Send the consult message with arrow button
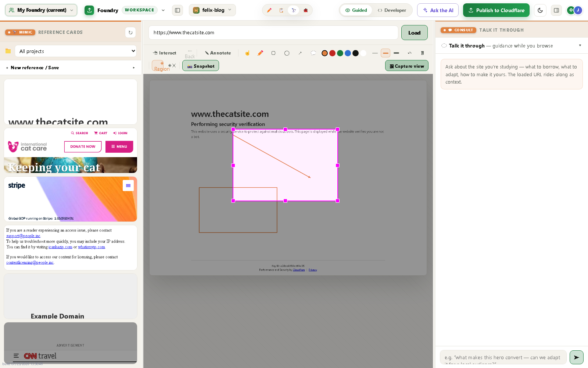 pos(576,357)
